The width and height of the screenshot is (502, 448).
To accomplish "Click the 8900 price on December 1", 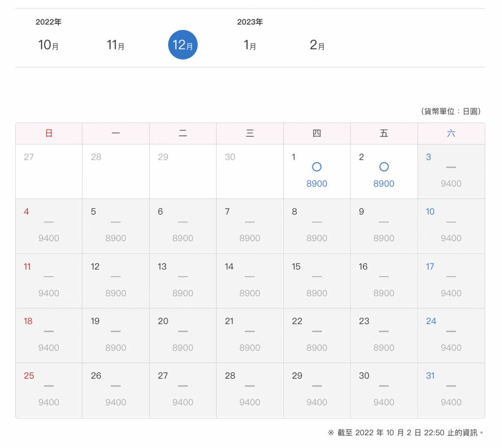I will [317, 184].
